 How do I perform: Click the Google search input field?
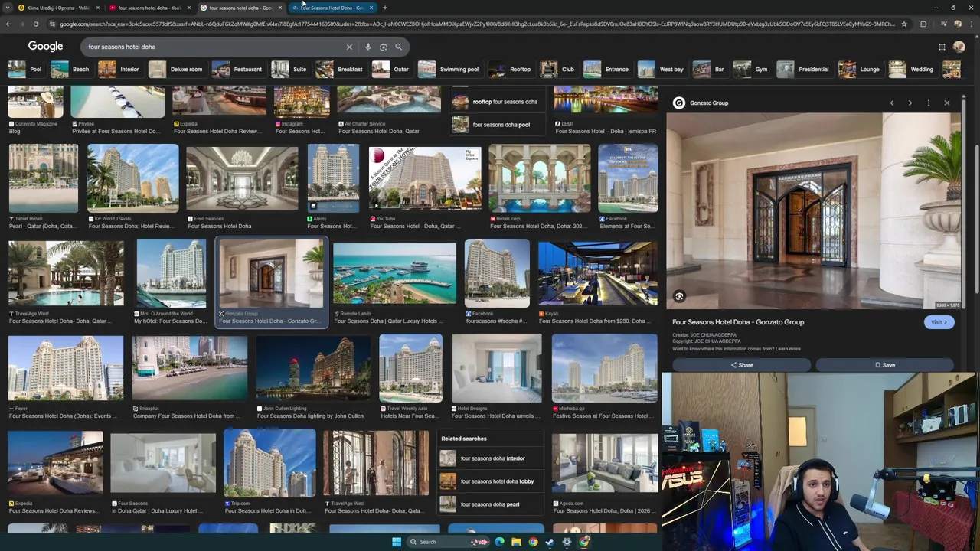click(214, 47)
